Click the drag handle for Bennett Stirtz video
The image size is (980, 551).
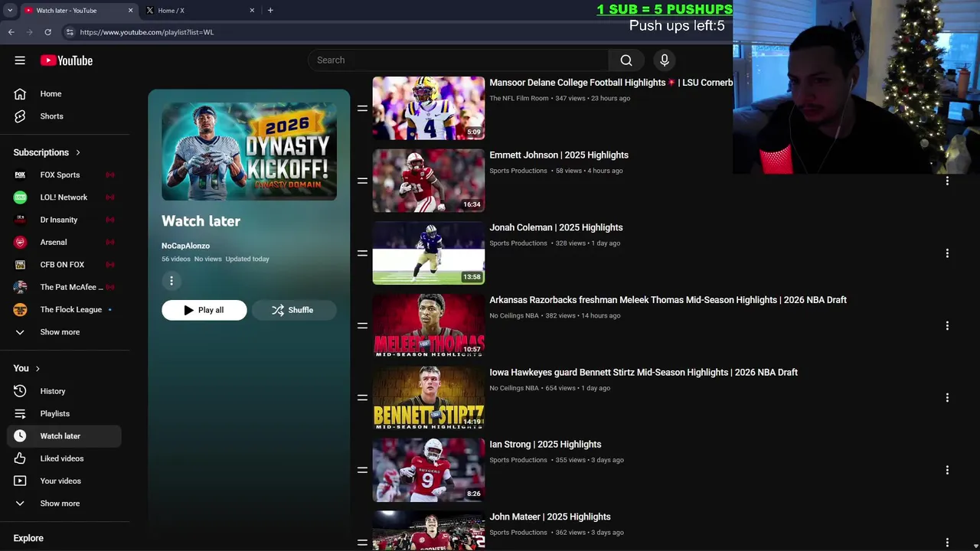[x=362, y=398]
